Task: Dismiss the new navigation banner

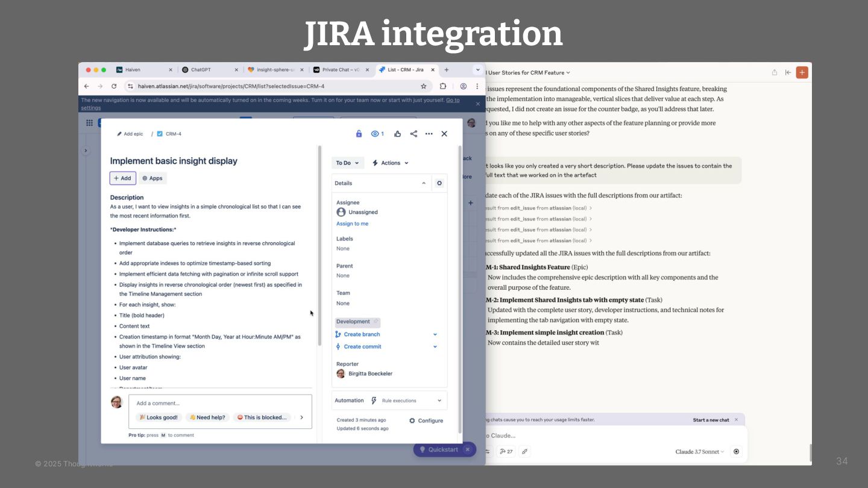Action: [x=478, y=104]
